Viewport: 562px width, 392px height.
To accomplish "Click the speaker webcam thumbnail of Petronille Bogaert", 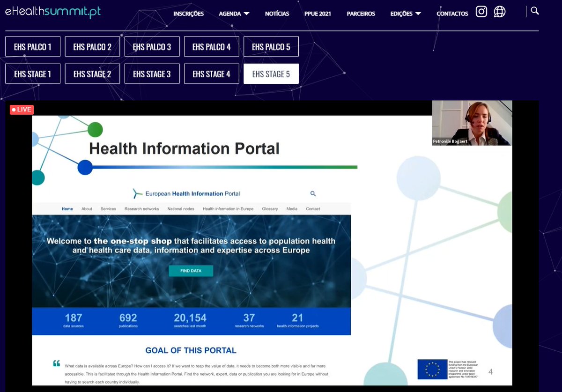I will [x=472, y=123].
